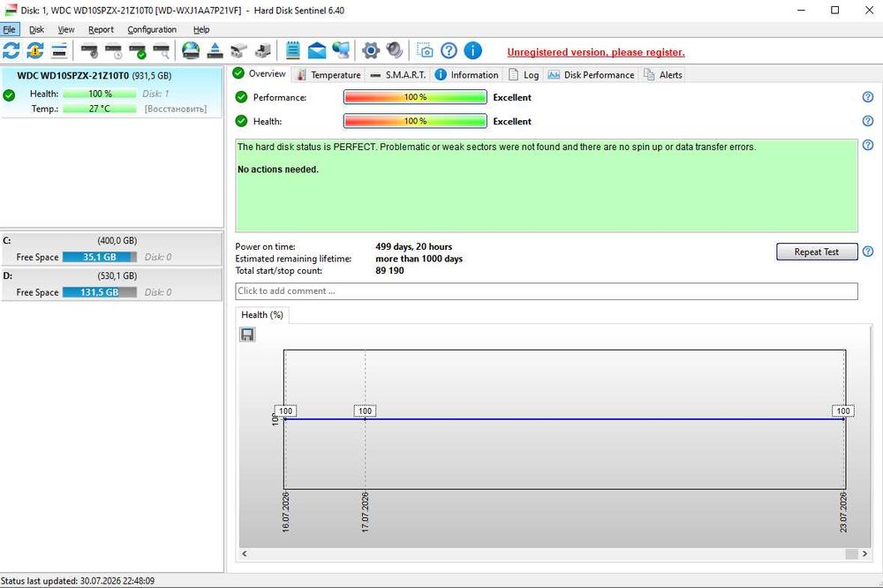Click the [Восстановить] link
Screen dimensions: 883x588
pos(176,109)
